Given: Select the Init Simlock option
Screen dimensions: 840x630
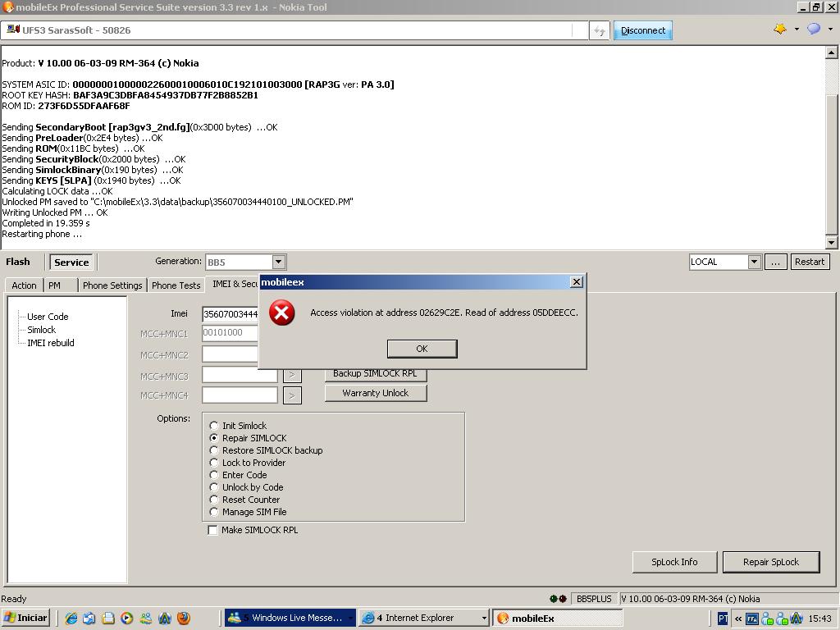Looking at the screenshot, I should click(x=214, y=426).
